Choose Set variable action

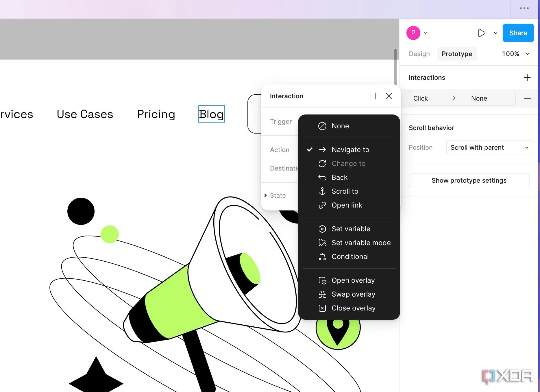click(349, 229)
